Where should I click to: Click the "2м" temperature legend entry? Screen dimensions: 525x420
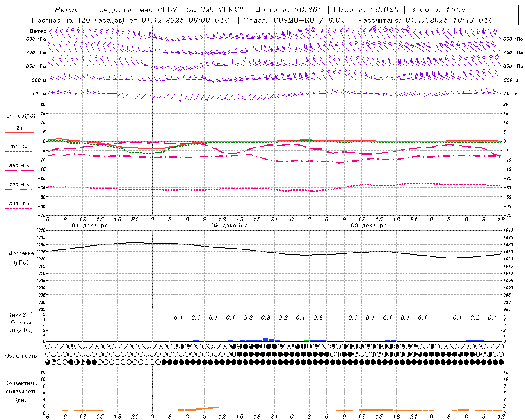(19, 128)
